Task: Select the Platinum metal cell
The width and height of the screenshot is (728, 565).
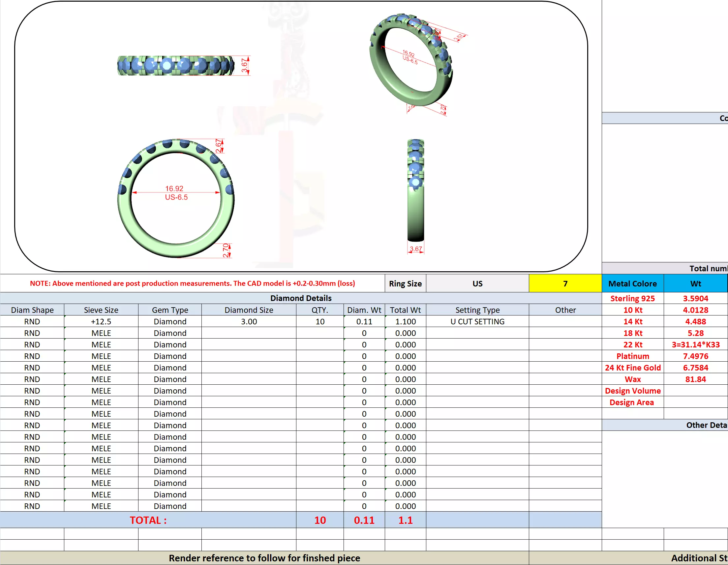Action: pos(633,356)
